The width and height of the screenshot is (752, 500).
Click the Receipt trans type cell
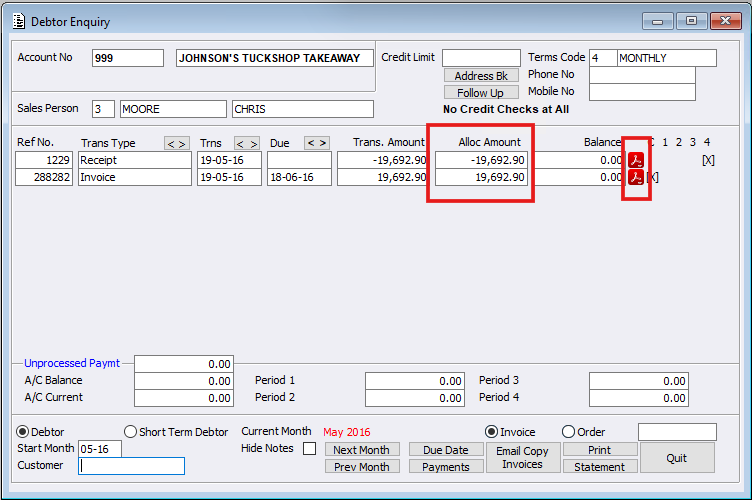[135, 160]
